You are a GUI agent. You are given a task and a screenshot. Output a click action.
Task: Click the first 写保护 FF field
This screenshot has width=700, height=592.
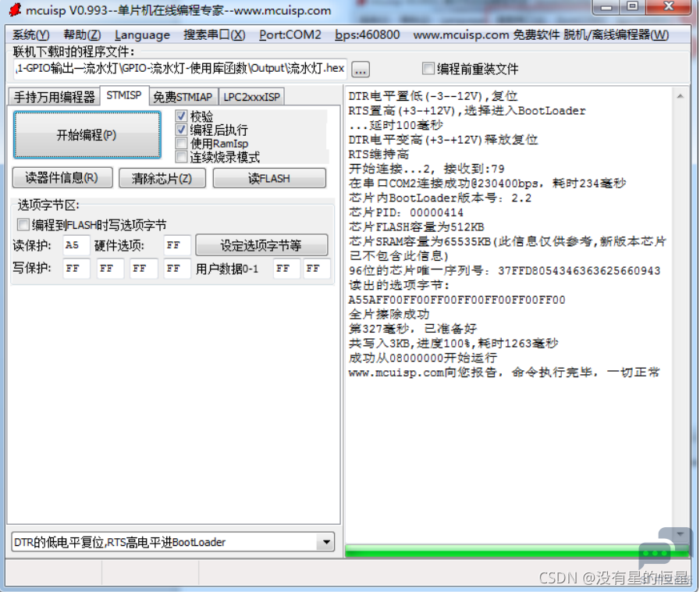pyautogui.click(x=76, y=269)
